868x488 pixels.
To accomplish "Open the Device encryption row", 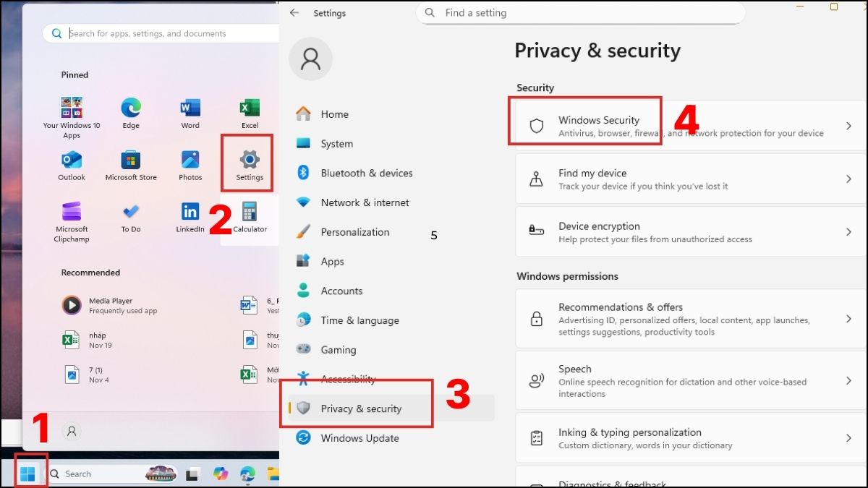I will [692, 232].
